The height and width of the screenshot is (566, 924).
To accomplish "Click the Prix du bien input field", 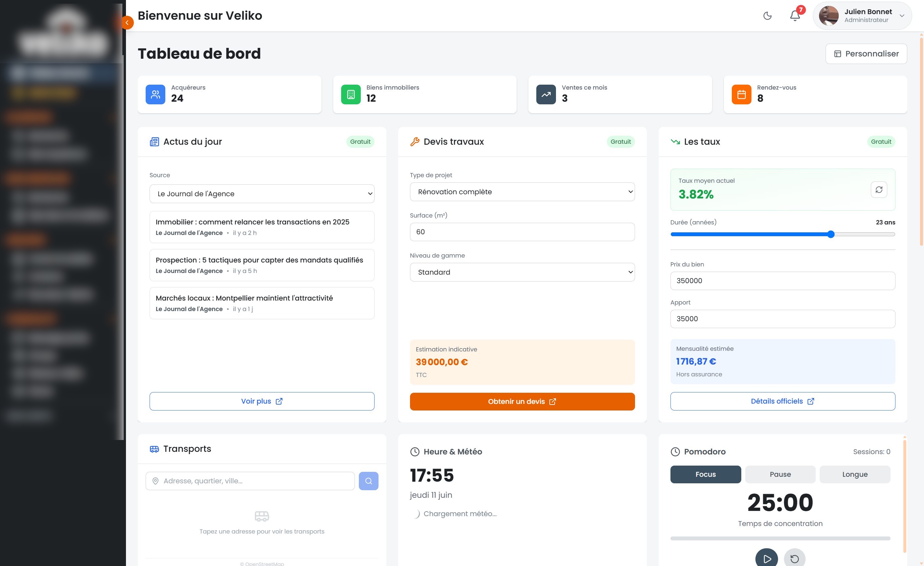I will [x=783, y=281].
